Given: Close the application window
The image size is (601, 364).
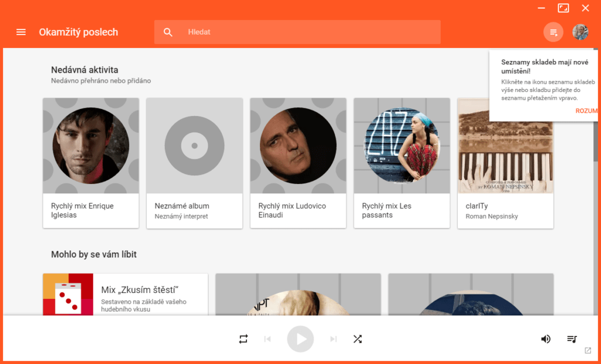Looking at the screenshot, I should click(x=585, y=8).
